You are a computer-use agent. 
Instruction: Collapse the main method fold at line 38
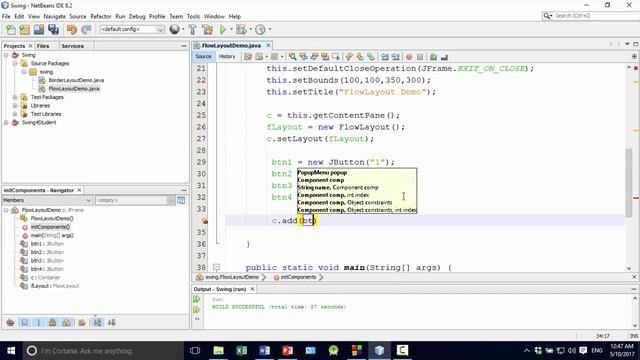tap(216, 267)
